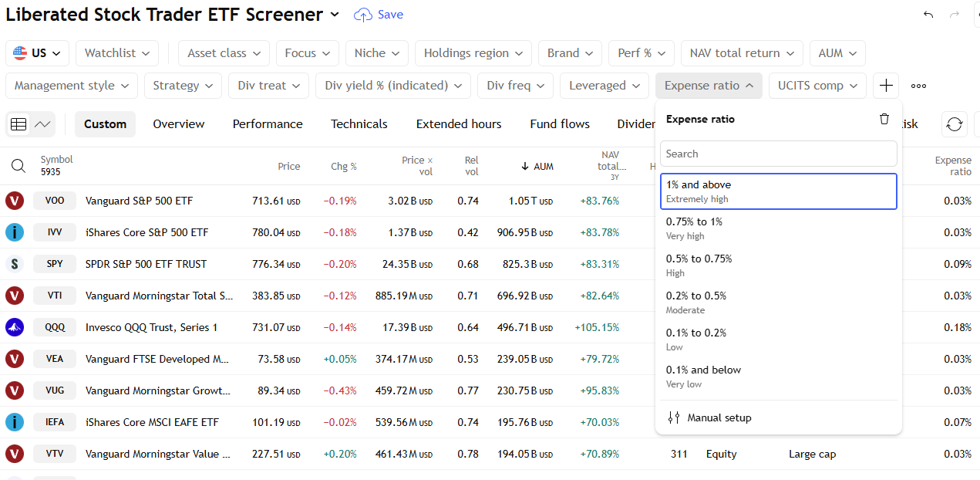
Task: Open the VUG ticker symbol
Action: tap(55, 390)
